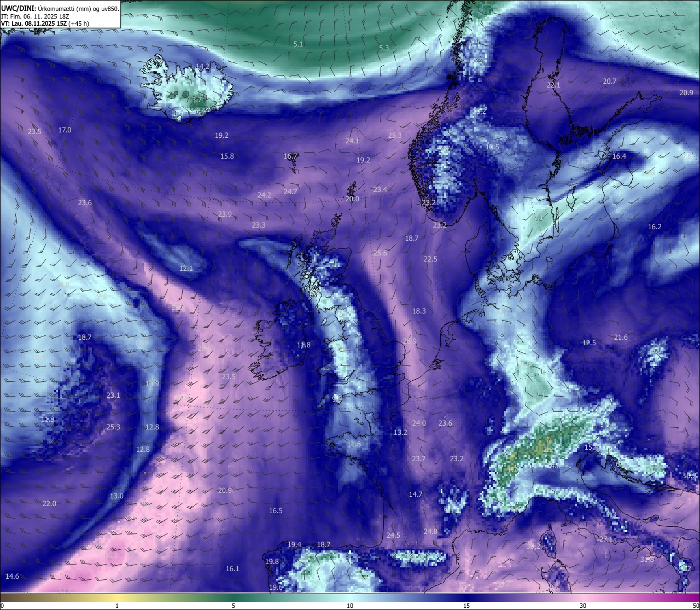Click the 24.5 value label
This screenshot has height=610, width=700.
point(393,536)
